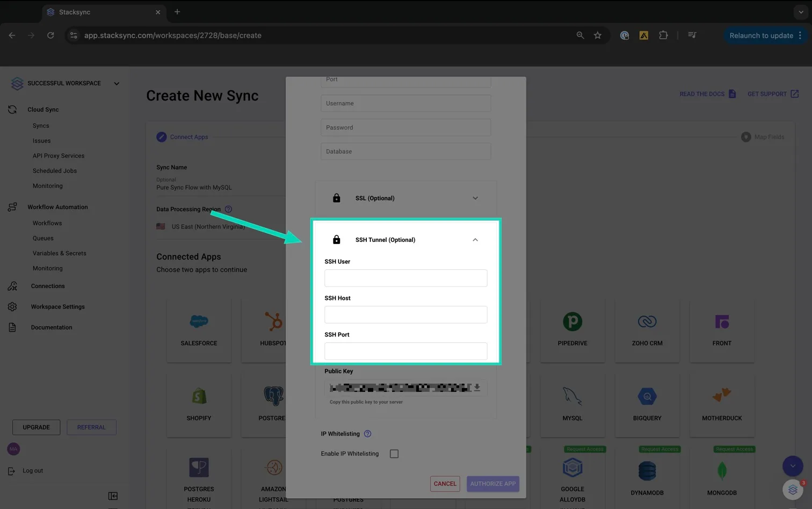Open Syncs in the sidebar

(x=41, y=126)
